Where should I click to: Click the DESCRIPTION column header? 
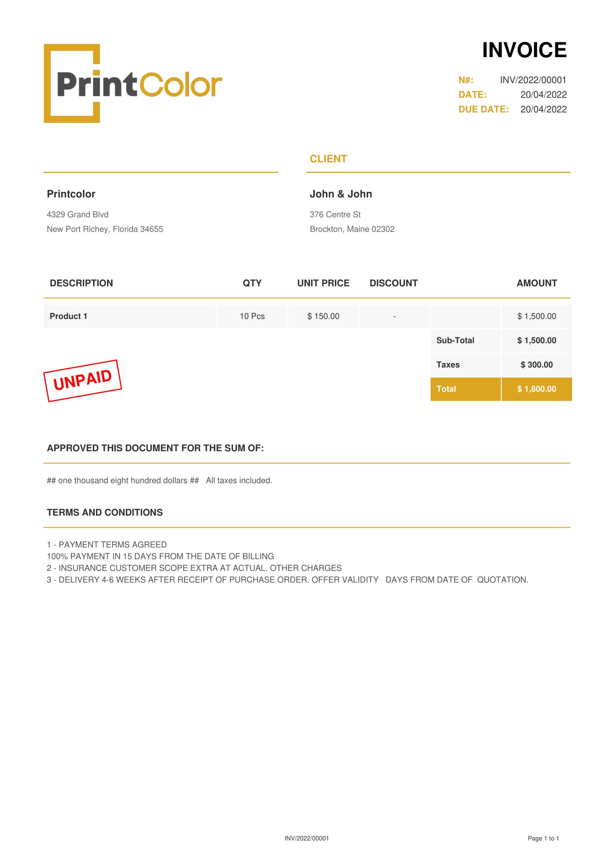[81, 283]
